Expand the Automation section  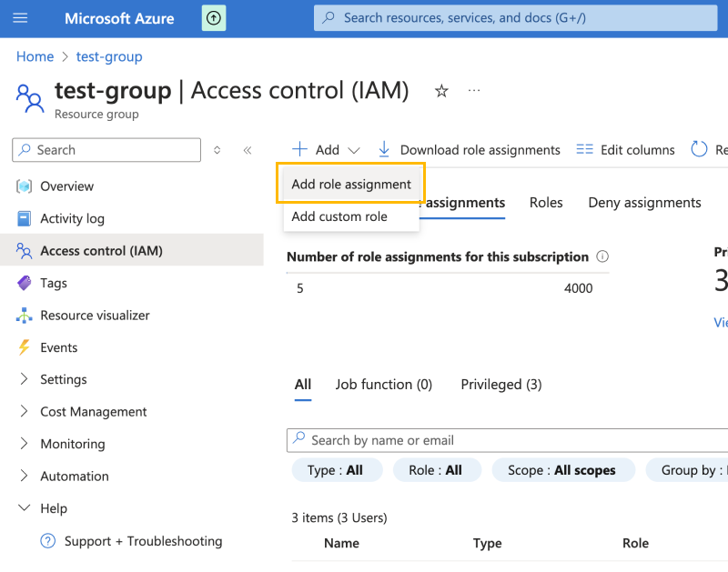(x=75, y=476)
